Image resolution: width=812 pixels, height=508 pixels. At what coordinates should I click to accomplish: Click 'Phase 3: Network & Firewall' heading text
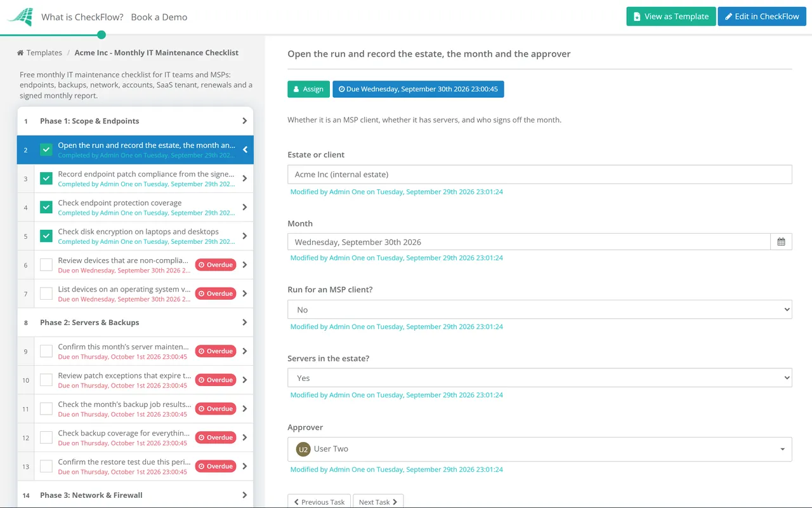coord(91,495)
